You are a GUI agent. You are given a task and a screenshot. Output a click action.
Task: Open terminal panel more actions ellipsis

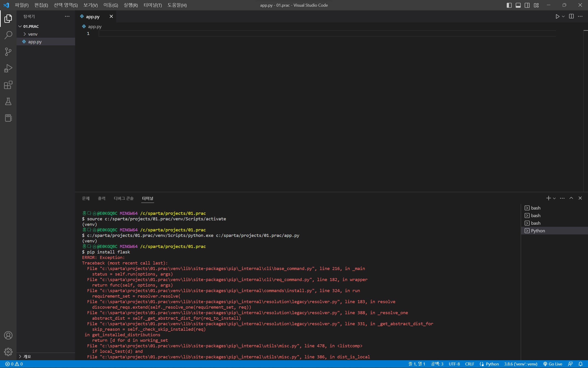(x=562, y=198)
